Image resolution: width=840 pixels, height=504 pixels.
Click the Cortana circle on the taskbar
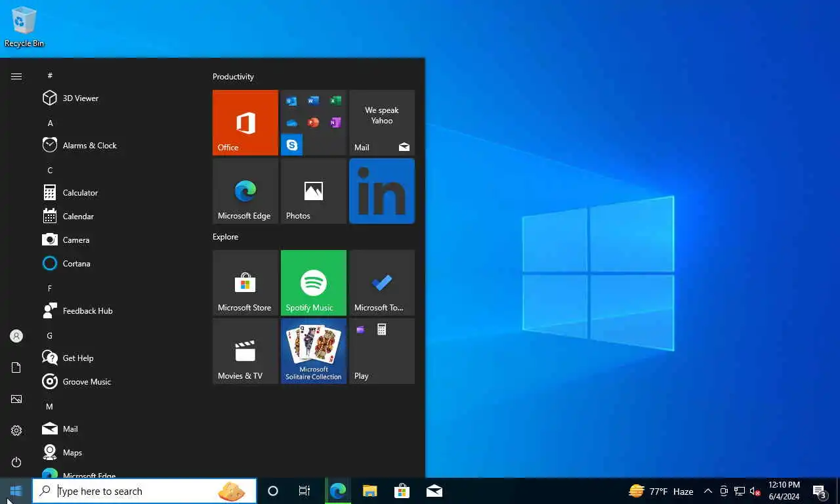click(273, 491)
